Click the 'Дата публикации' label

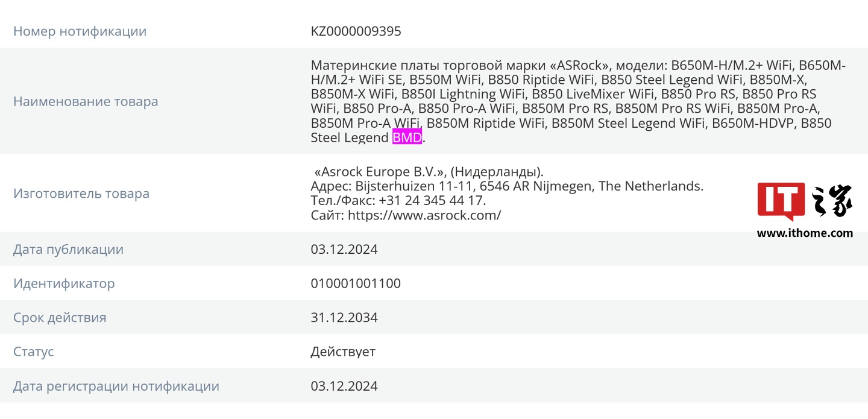pyautogui.click(x=68, y=250)
